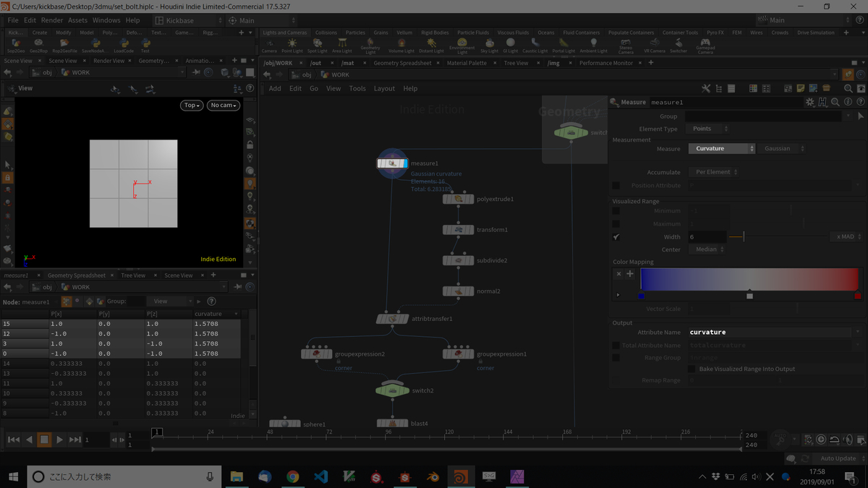This screenshot has width=868, height=488.
Task: Click the SaveNodeA... Python shelf tool
Action: click(95, 46)
